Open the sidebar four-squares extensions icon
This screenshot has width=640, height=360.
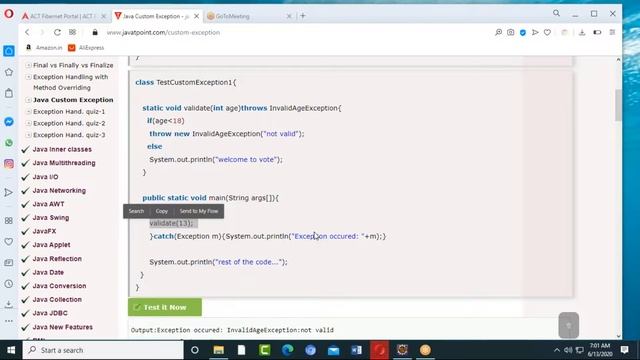(9, 221)
